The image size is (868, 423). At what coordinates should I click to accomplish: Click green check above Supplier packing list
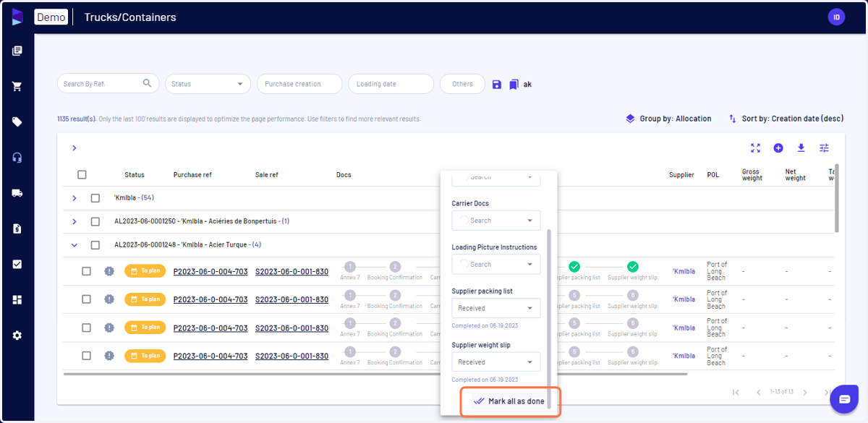pos(574,267)
